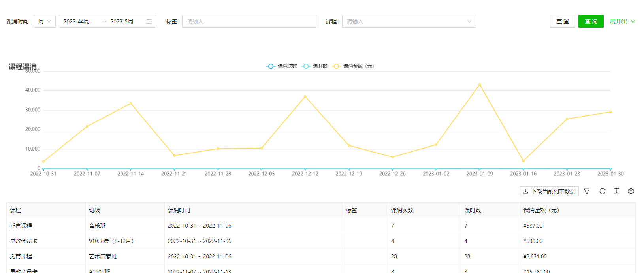Click 下载当前列表数据 download button

549,191
